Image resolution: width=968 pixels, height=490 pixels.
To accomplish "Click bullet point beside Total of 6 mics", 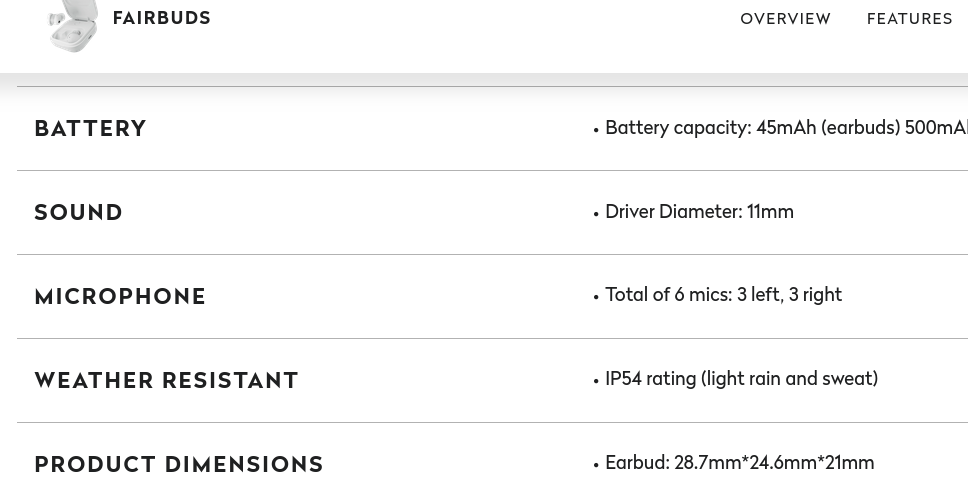I will [596, 297].
